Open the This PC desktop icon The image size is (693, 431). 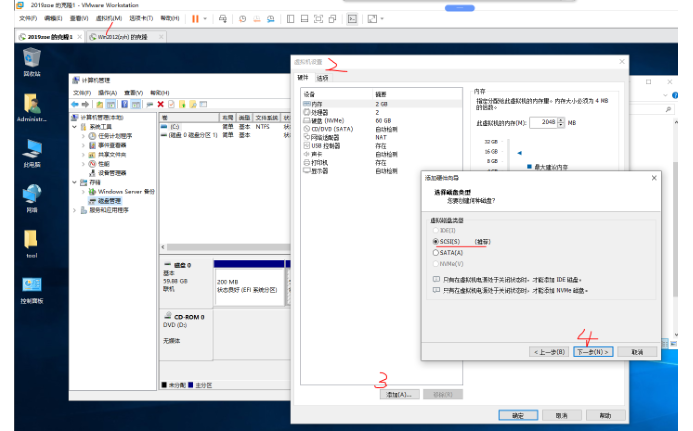32,153
